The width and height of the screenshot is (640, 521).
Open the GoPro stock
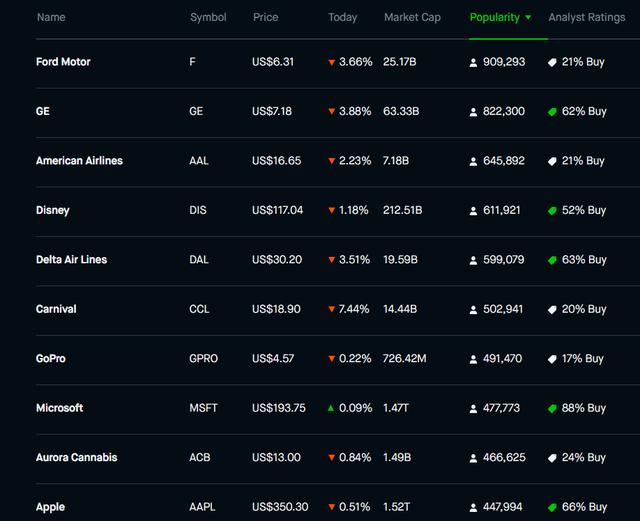click(x=51, y=358)
